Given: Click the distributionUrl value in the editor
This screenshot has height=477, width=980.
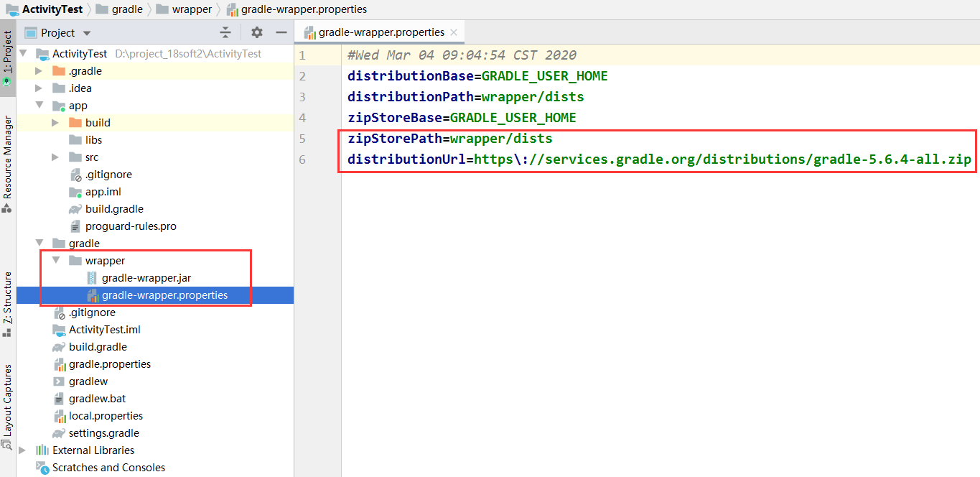Looking at the screenshot, I should [722, 159].
